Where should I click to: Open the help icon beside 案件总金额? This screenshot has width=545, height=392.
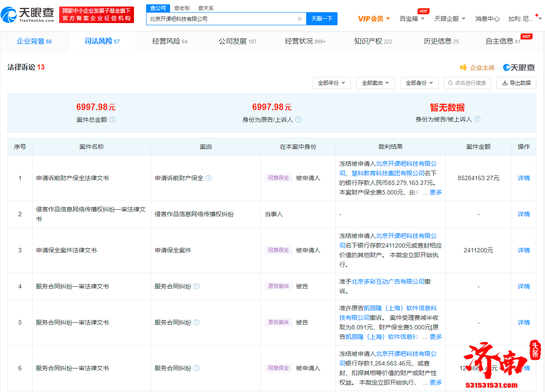(x=112, y=120)
